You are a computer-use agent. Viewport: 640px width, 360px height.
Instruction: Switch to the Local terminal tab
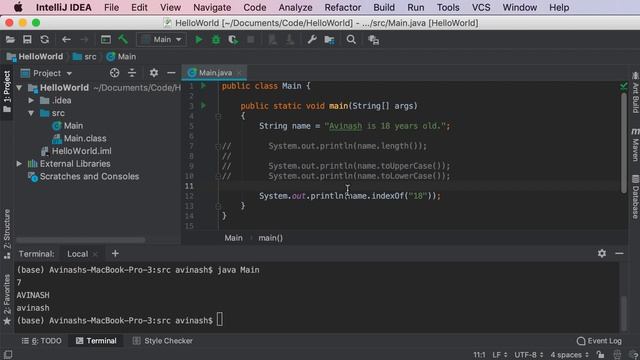(78, 254)
